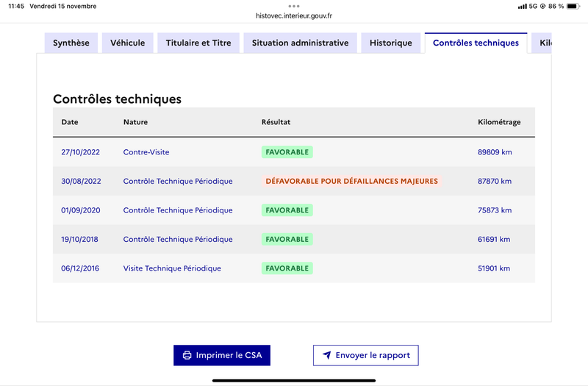Click Contrôle Technique Périodique in 19/10/2018 row
The image size is (588, 386).
(x=178, y=240)
